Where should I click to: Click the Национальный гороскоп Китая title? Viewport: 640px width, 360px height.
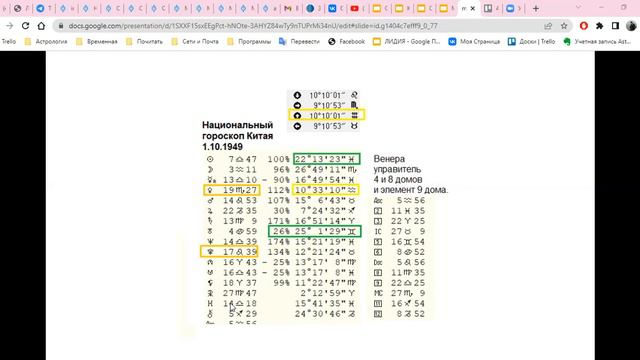coord(238,136)
